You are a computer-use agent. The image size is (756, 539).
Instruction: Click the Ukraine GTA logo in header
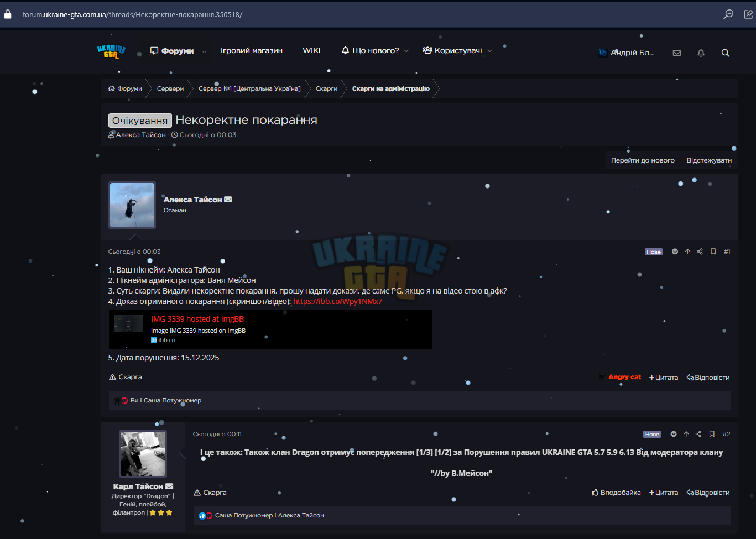coord(111,51)
